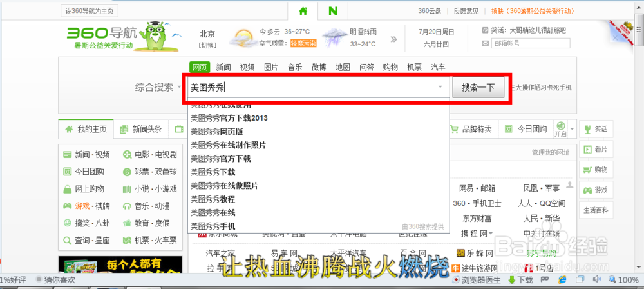Screen dimensions: 644x289
Task: Close the page-corner ad with its X
Action: pyautogui.click(x=615, y=38)
